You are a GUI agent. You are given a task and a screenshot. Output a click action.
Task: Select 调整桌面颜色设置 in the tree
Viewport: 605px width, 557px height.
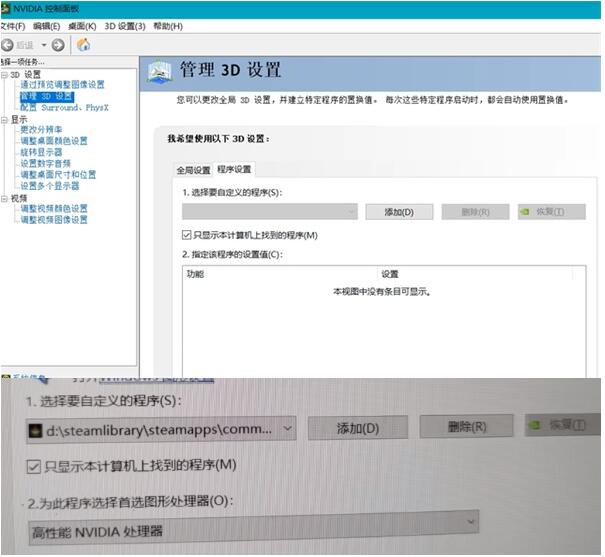point(54,141)
